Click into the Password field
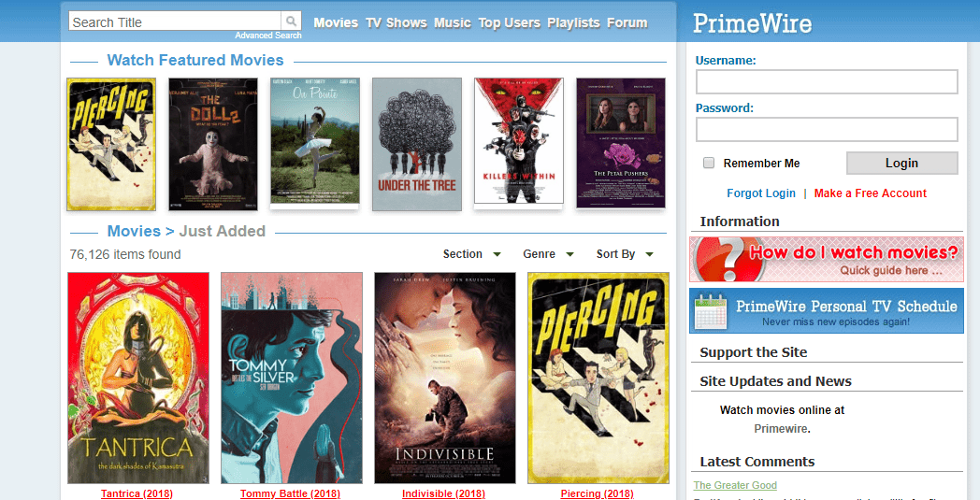The height and width of the screenshot is (500, 980). click(x=827, y=129)
